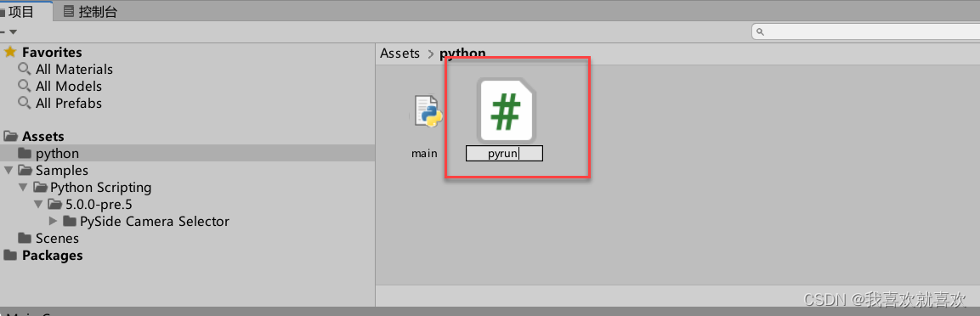Click the Favorites star icon
Image resolution: width=980 pixels, height=316 pixels.
10,53
